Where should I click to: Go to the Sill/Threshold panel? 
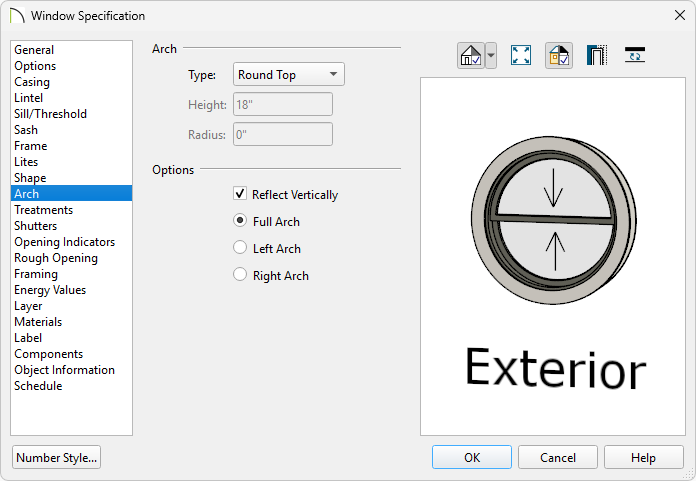71,114
